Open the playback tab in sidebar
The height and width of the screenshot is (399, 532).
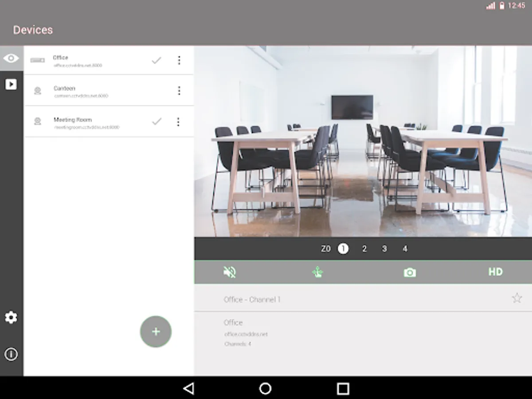coord(11,84)
